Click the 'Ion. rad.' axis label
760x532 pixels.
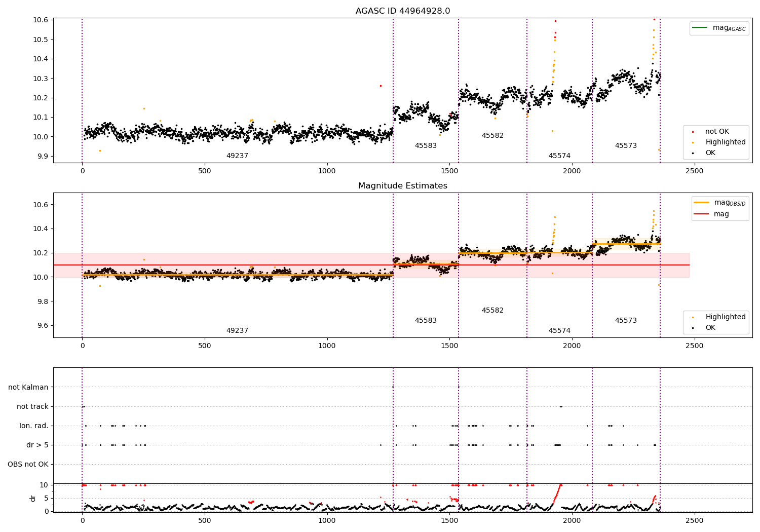(34, 426)
